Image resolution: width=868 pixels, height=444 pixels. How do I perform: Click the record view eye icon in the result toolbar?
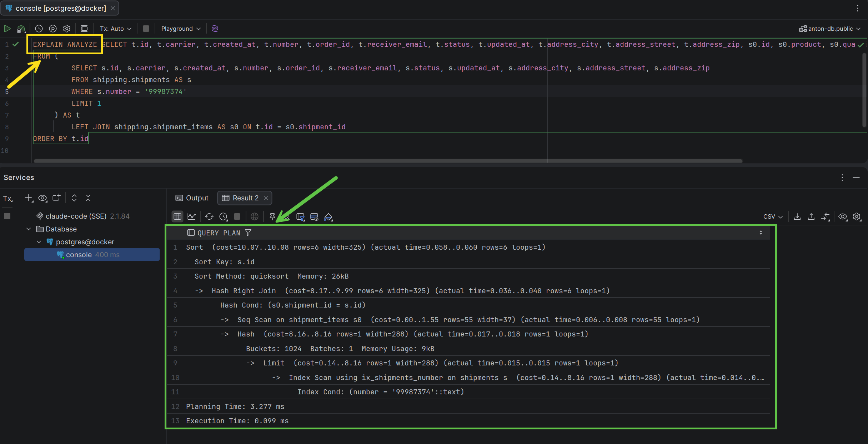315,217
